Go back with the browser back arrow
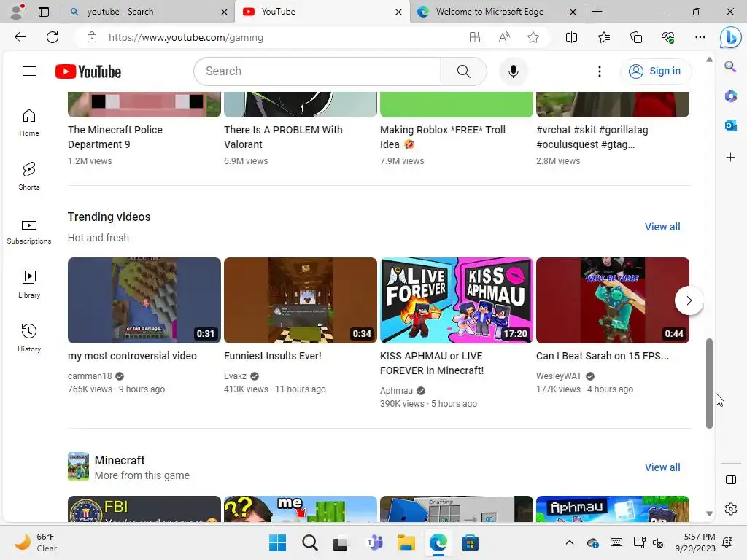 (20, 37)
